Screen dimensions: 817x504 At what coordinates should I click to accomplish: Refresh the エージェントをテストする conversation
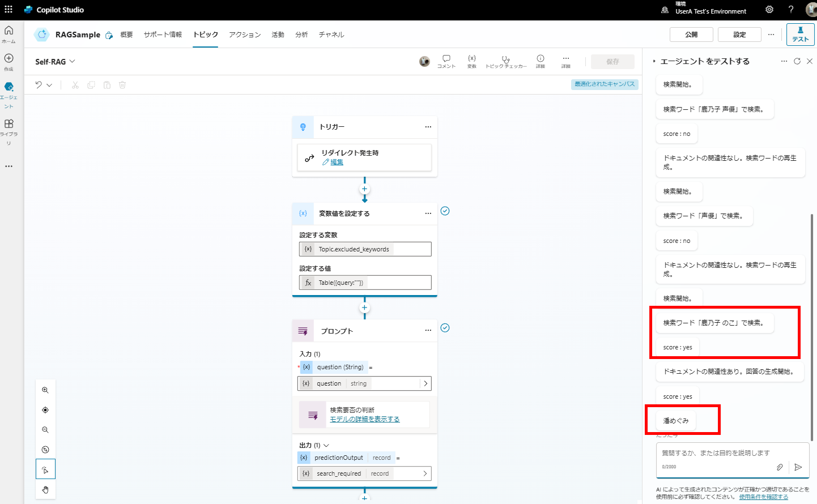pos(797,61)
